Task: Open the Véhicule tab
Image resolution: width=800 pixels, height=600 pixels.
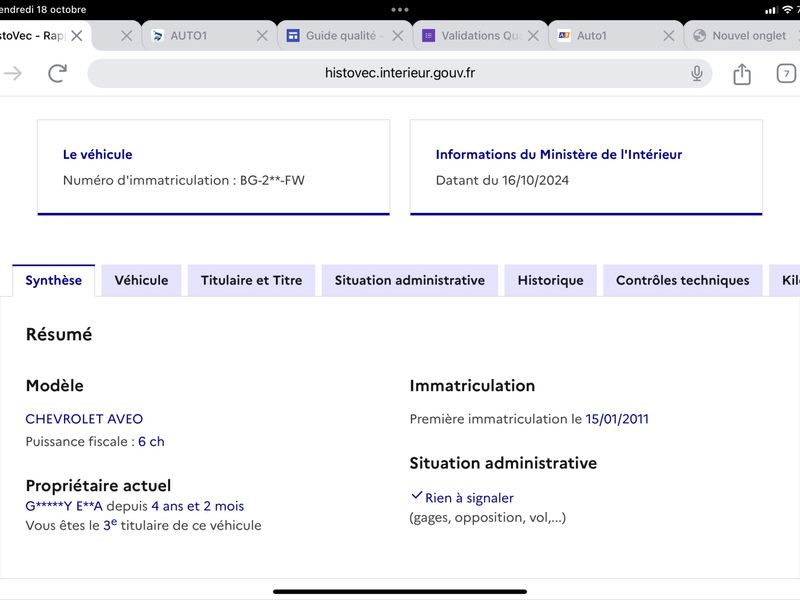Action: tap(141, 280)
